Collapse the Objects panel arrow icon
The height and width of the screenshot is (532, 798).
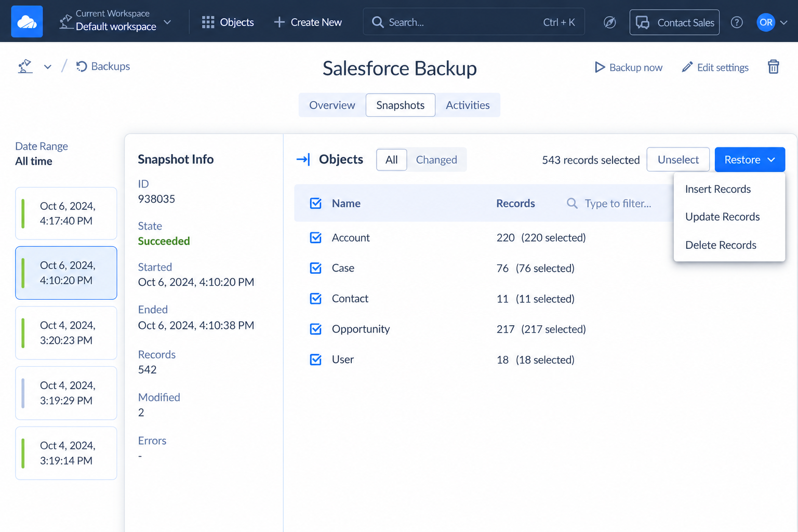coord(303,159)
